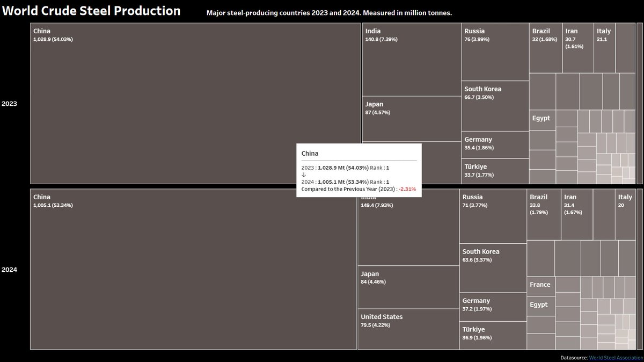Select the Italy 21.1 tile

pos(604,48)
